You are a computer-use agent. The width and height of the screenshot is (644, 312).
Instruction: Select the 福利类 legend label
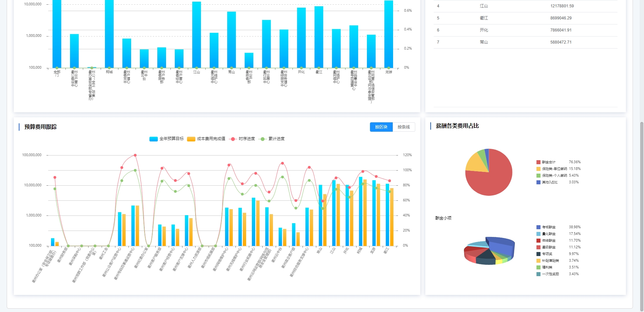coord(547,267)
